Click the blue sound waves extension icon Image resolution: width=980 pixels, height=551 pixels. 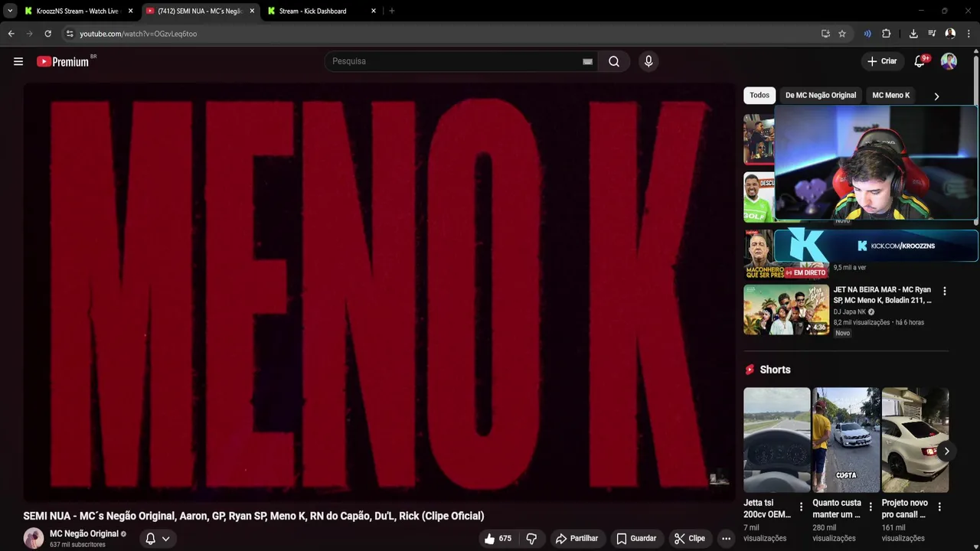point(867,34)
